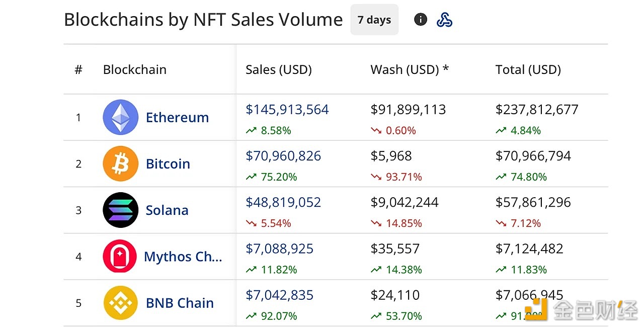
Task: Open the Solana blockchain link
Action: [167, 210]
